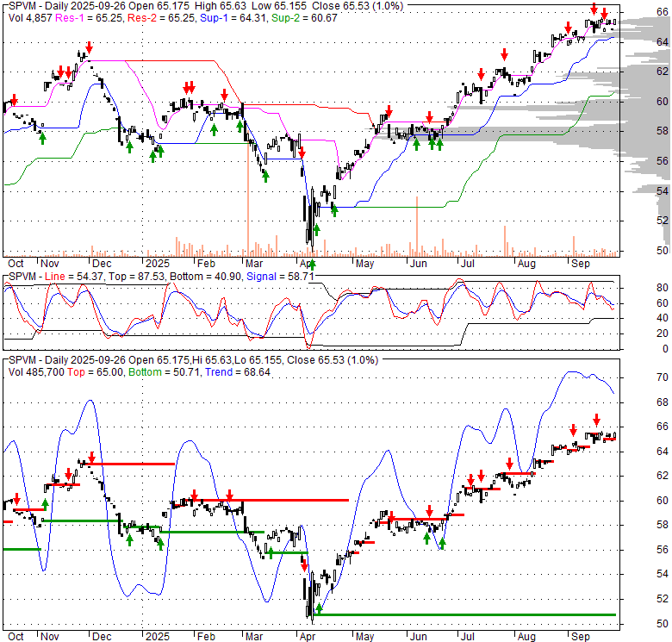Click the Res-2 = 65.25 label
Viewport: 672px width, 642px height.
(x=161, y=18)
